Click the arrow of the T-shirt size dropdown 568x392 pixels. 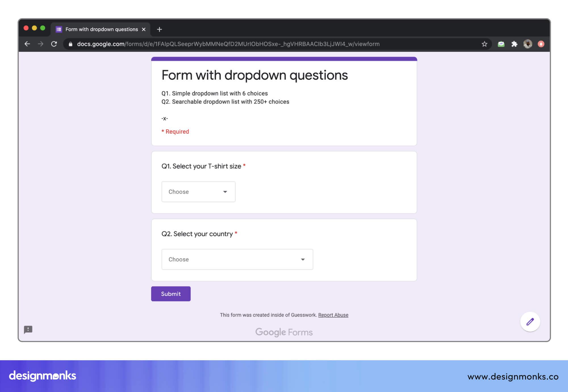pyautogui.click(x=225, y=192)
